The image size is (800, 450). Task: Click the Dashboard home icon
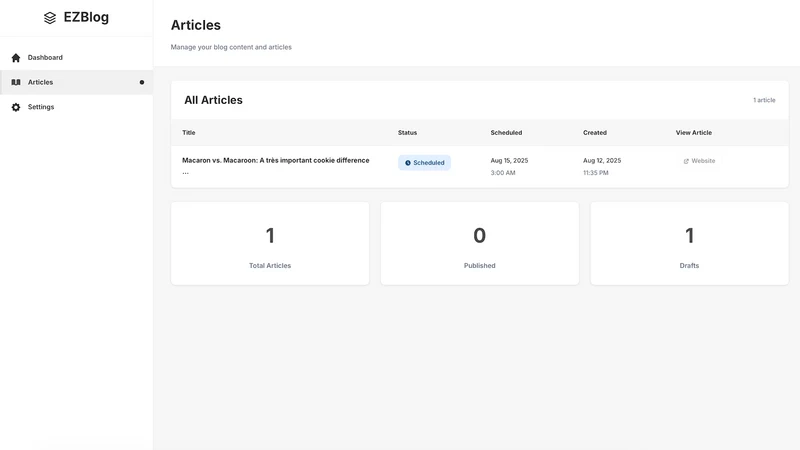coord(16,58)
